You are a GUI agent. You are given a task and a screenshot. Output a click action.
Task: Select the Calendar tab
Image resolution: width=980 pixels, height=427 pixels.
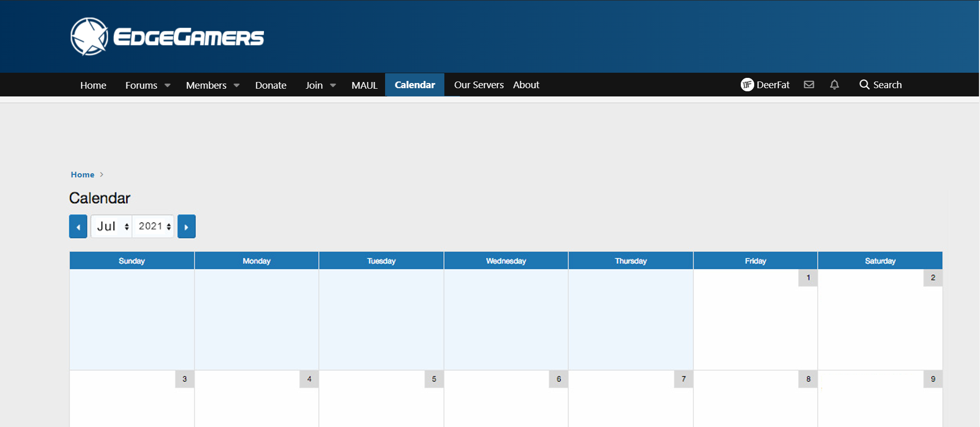click(415, 85)
